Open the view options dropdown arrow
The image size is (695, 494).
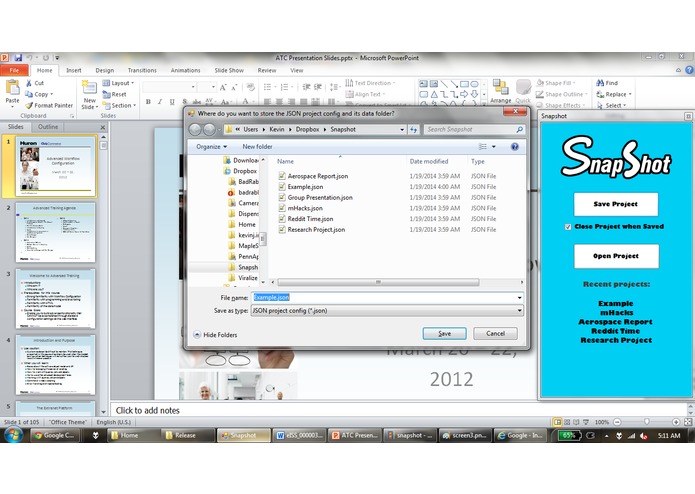click(x=493, y=147)
